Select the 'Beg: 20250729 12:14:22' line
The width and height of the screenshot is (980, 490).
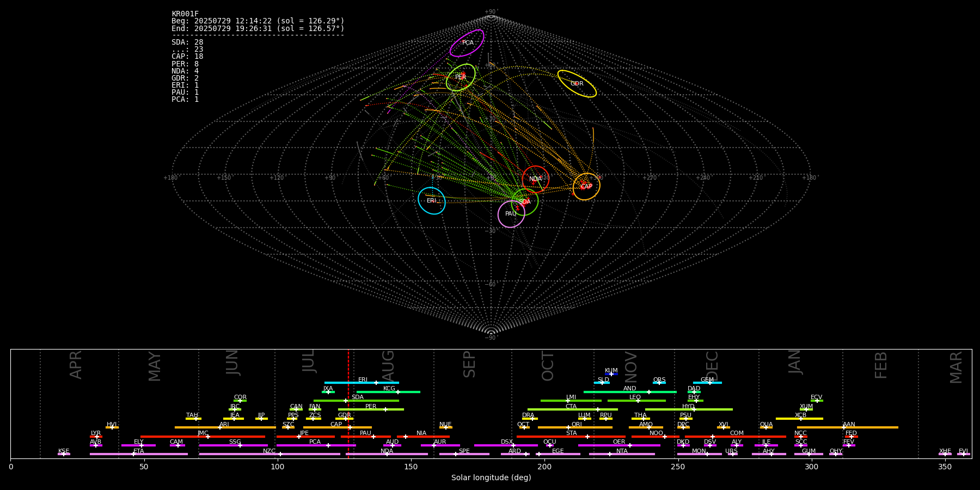pyautogui.click(x=258, y=21)
